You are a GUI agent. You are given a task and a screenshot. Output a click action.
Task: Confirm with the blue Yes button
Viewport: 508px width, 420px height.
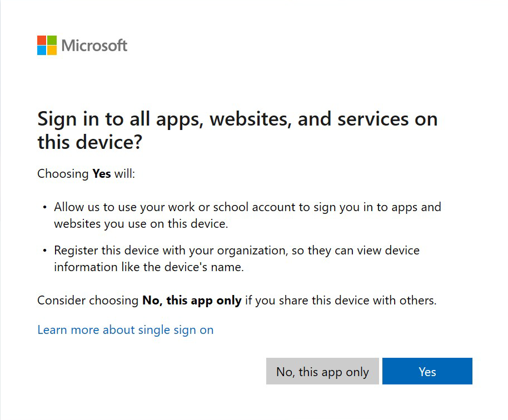(x=427, y=372)
